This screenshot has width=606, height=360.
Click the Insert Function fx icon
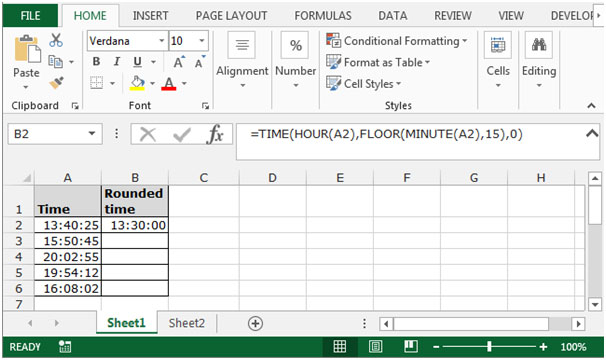click(x=215, y=135)
